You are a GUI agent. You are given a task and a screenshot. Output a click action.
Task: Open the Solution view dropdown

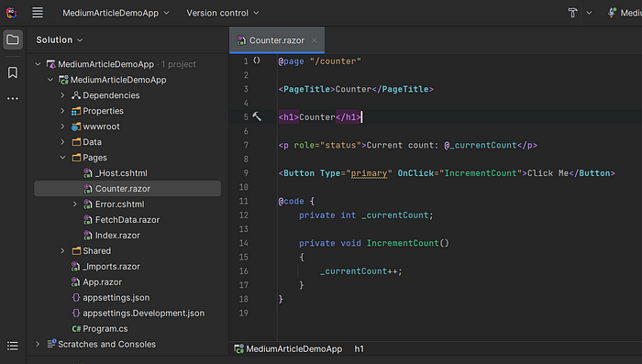[60, 39]
